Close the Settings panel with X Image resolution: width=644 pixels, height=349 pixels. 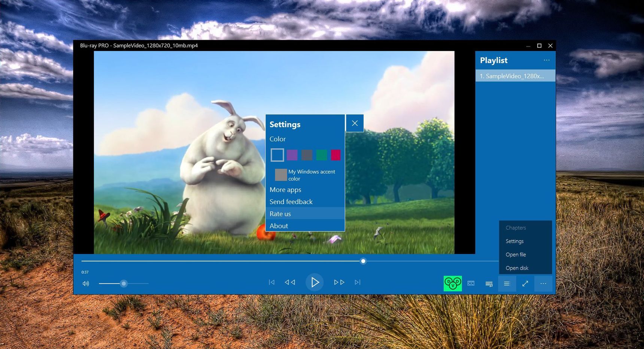355,123
